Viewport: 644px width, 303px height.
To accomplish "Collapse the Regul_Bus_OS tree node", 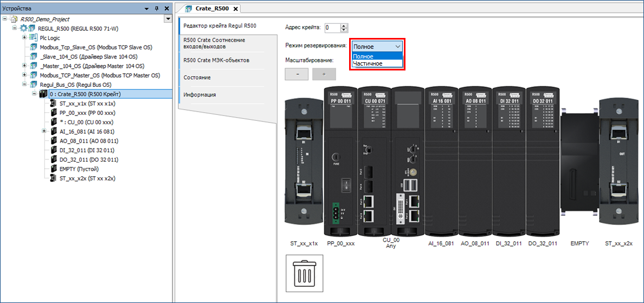I will [x=24, y=85].
